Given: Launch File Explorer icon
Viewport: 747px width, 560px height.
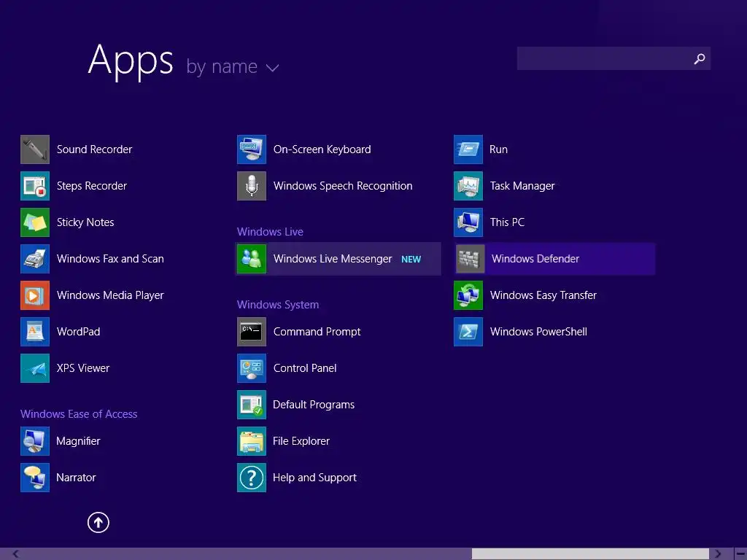Looking at the screenshot, I should [x=252, y=441].
